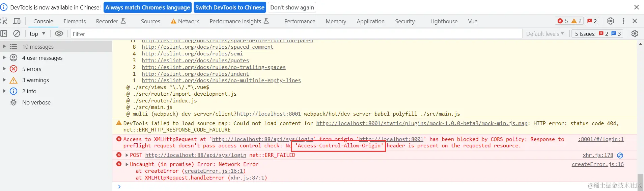
Task: Click the verbose bug icon
Action: (13, 102)
